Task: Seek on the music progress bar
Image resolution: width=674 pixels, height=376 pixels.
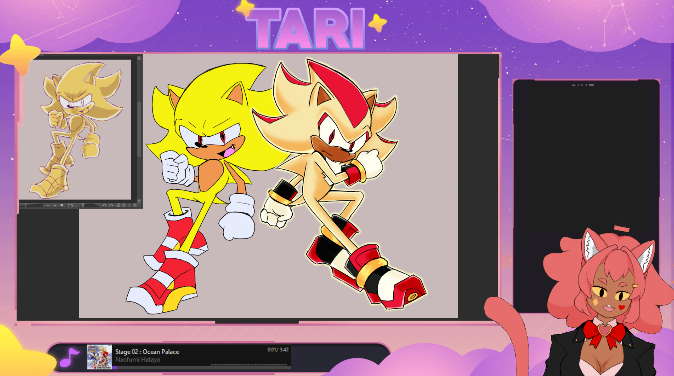Action: [201, 367]
